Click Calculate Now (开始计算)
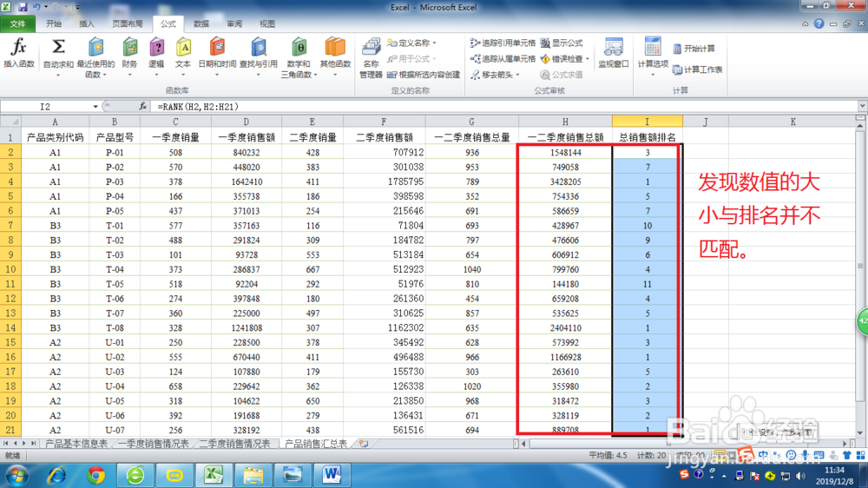This screenshot has height=488, width=868. pos(694,49)
